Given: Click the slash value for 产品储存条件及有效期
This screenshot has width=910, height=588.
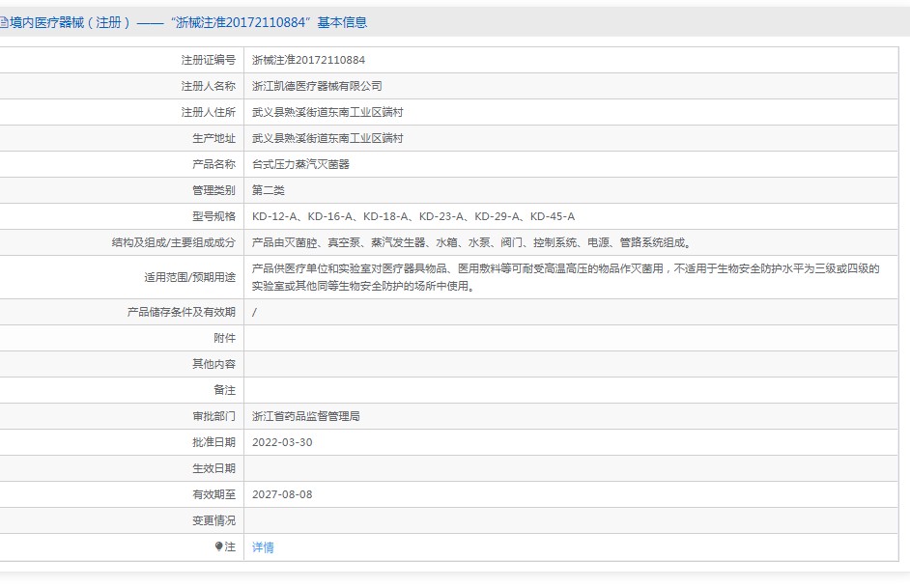Looking at the screenshot, I should click(254, 312).
